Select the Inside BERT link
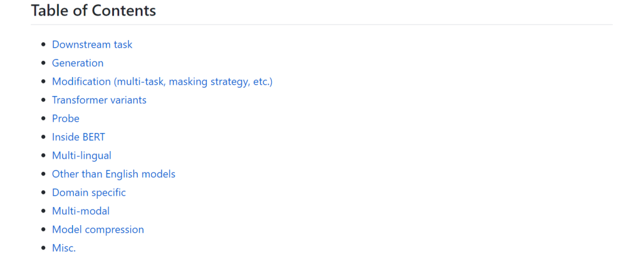The image size is (644, 274). [78, 137]
